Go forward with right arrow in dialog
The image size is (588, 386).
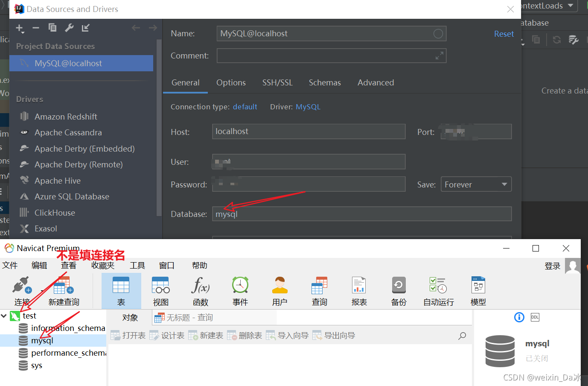pos(153,28)
